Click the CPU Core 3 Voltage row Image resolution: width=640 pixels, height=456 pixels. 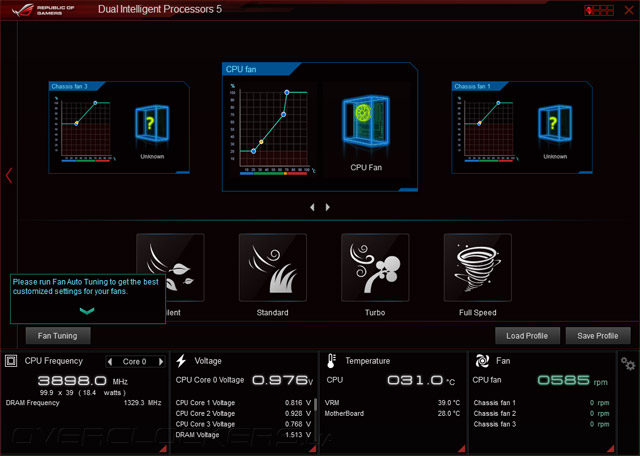[243, 424]
